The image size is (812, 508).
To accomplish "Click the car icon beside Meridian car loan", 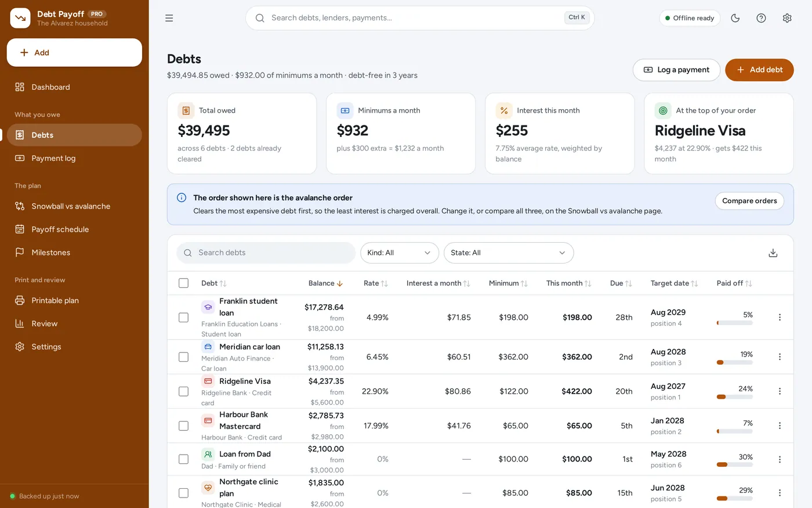I will coord(208,347).
